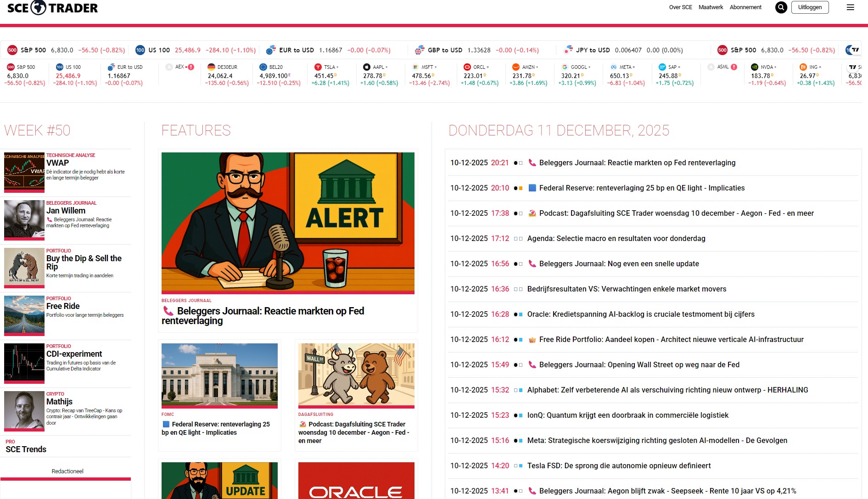Open the Oracle Kredietspanning AI-backlog article
Image resolution: width=868 pixels, height=499 pixels.
pos(641,314)
